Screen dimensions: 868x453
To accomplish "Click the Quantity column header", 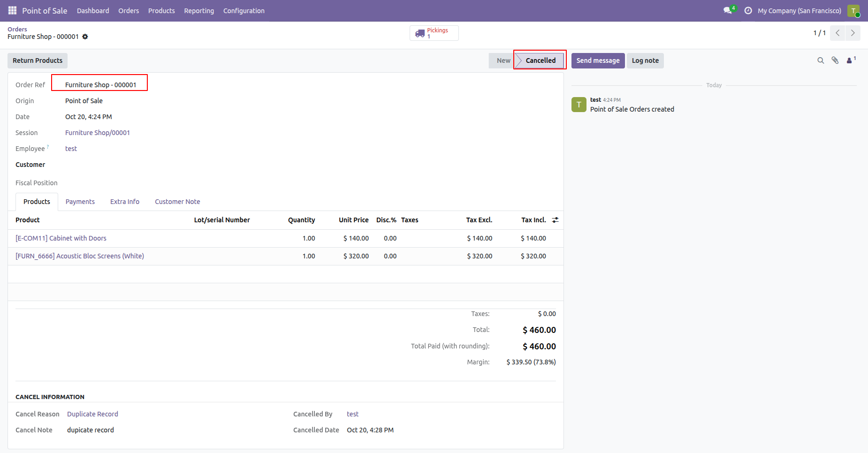I will click(301, 220).
